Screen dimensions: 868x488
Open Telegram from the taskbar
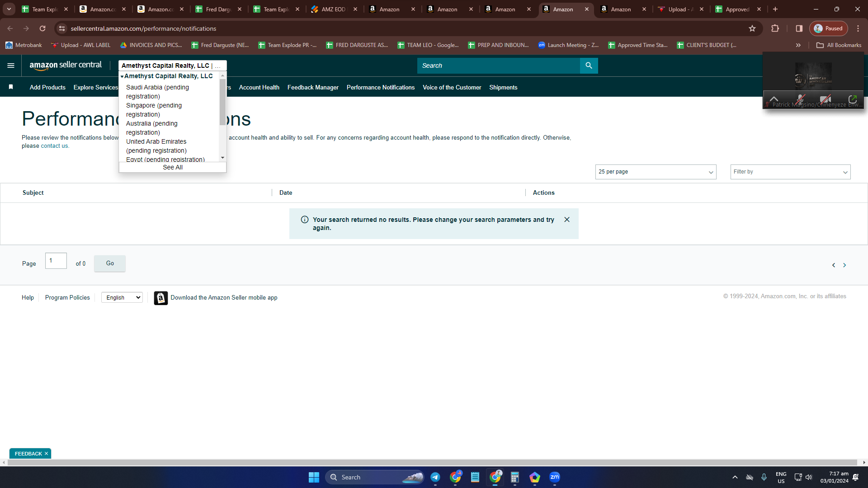coord(435,477)
